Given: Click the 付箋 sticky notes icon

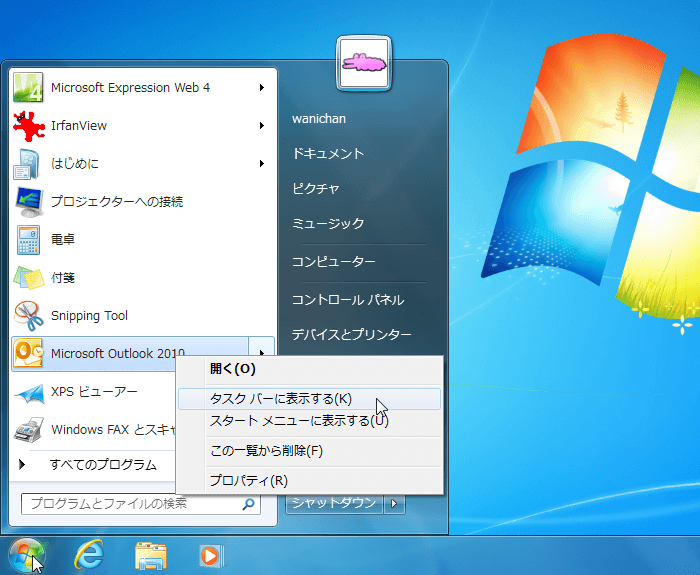Looking at the screenshot, I should 29,278.
